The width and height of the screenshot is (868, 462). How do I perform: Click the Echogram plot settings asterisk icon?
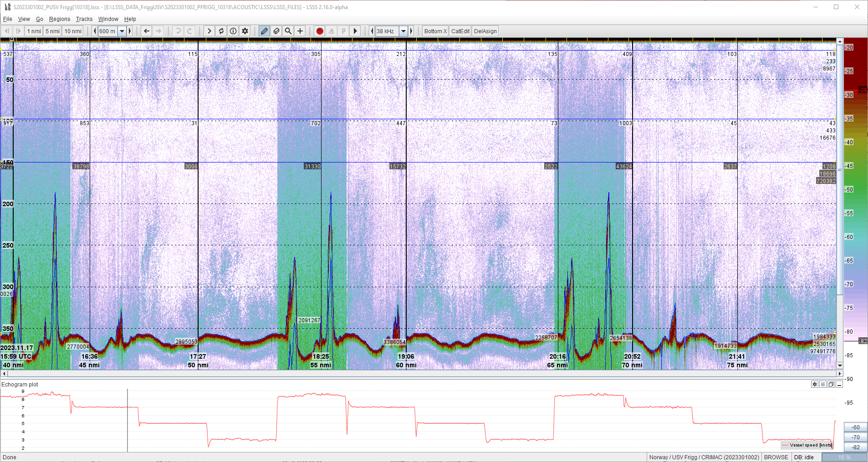pyautogui.click(x=815, y=384)
